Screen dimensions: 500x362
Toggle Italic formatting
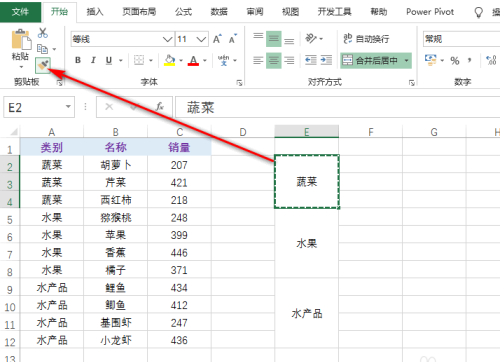[93, 60]
